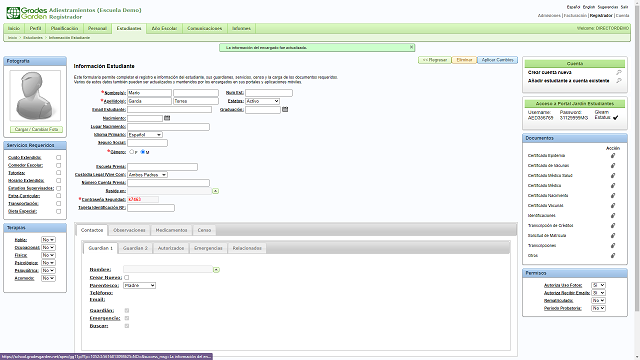This screenshot has height=360, width=640.
Task: Click the Estudiantes breadcrumb link
Action: (33, 38)
